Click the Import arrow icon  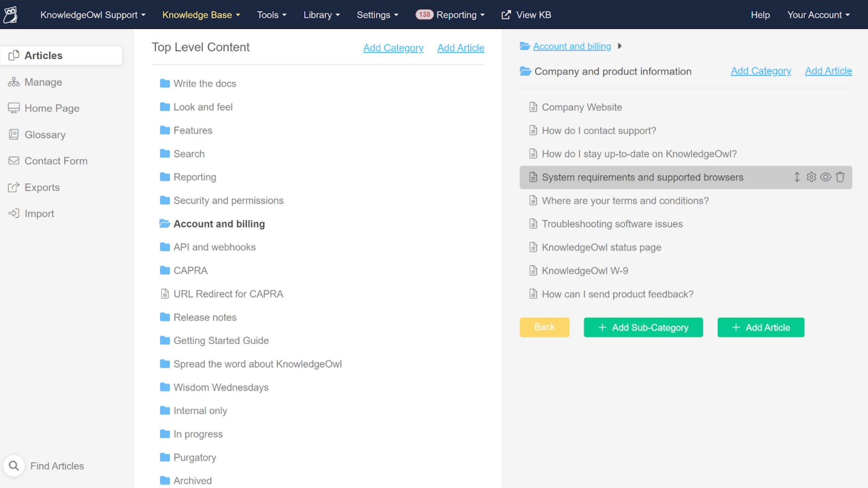(14, 213)
